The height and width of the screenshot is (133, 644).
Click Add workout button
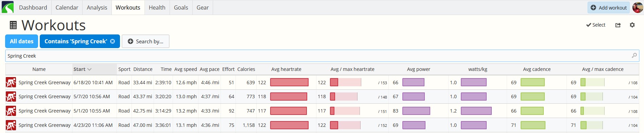pos(609,8)
